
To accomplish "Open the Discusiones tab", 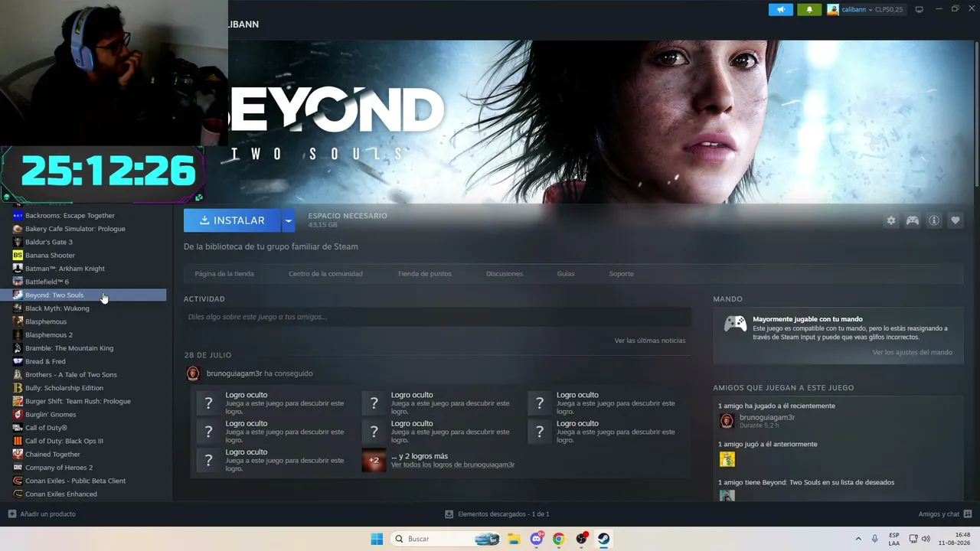I will pyautogui.click(x=505, y=273).
